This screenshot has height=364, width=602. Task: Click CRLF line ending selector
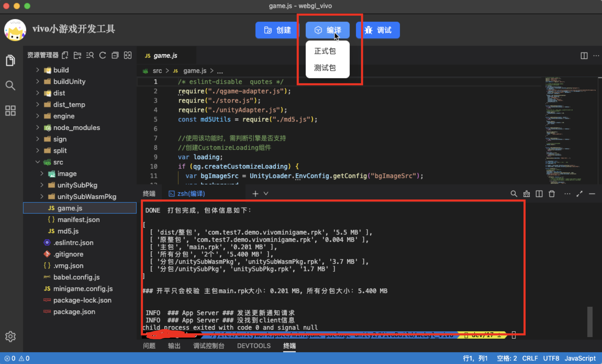point(530,358)
